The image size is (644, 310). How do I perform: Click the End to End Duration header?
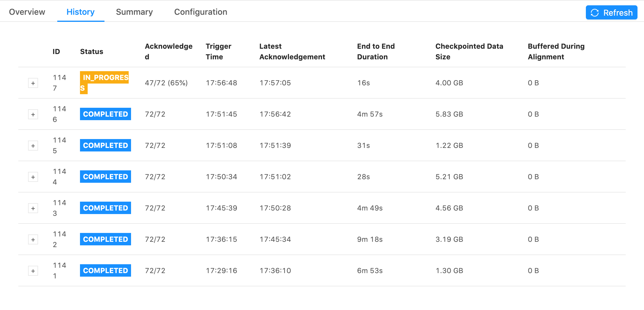376,51
